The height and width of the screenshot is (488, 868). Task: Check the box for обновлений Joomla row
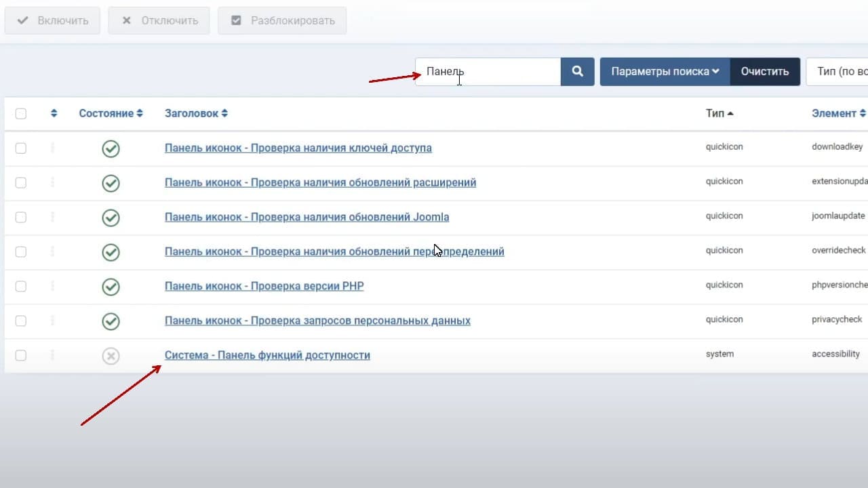coord(21,218)
